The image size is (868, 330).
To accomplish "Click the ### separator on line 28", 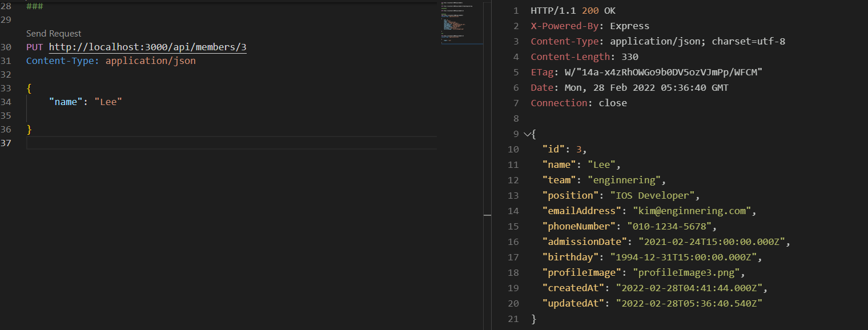I will 35,6.
